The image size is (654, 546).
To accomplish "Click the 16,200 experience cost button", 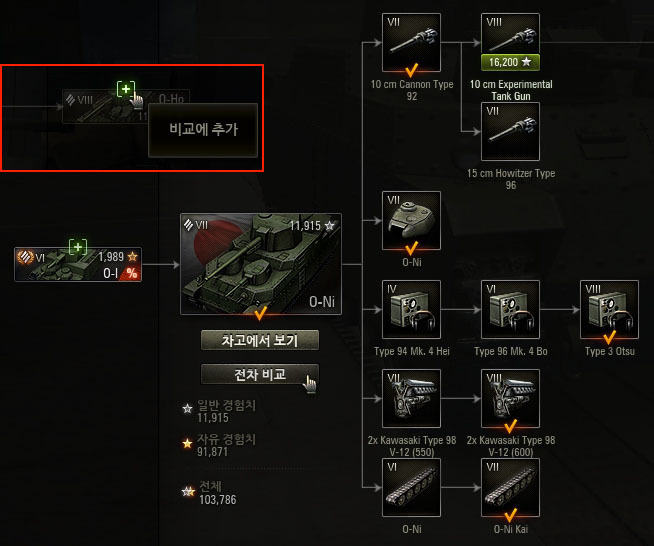I will [510, 63].
